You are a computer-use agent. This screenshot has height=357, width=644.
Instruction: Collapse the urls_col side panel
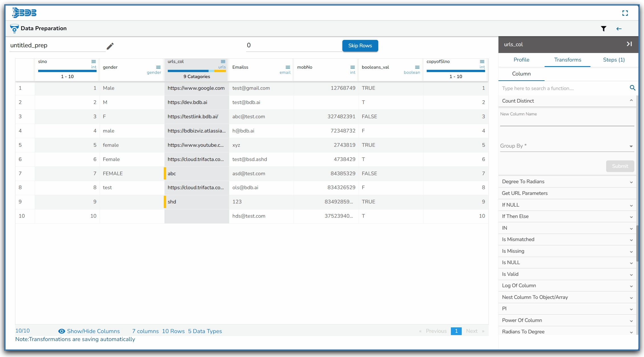pos(629,44)
